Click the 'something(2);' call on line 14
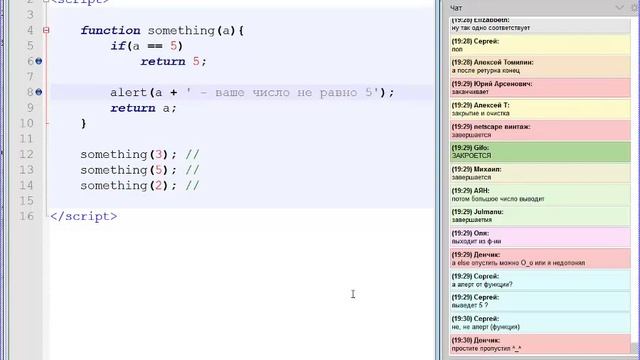 click(x=129, y=185)
